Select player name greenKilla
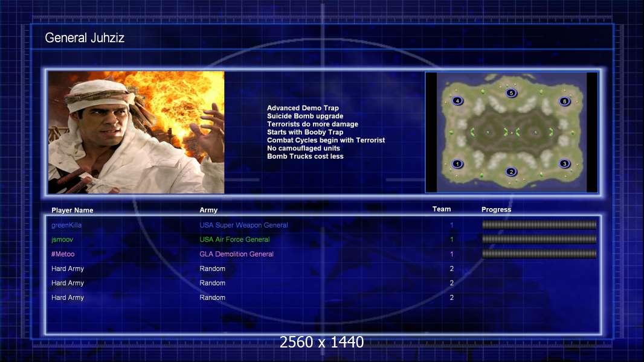This screenshot has width=644, height=362. pos(66,225)
